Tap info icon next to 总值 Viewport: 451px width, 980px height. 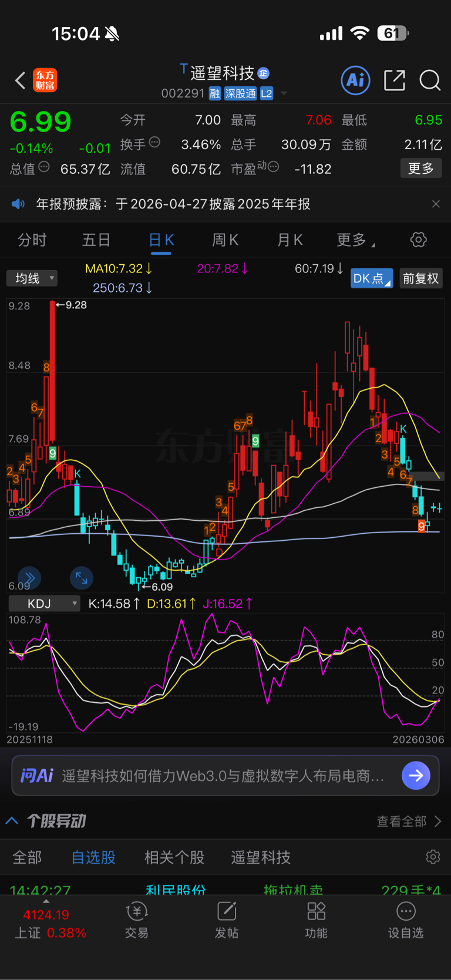pos(44,167)
